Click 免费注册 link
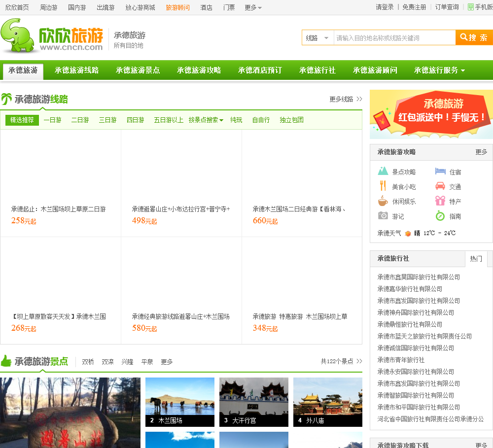 414,7
